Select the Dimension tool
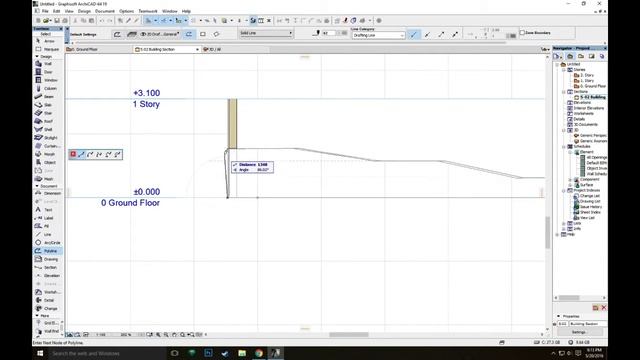The image size is (640, 360). pos(48,193)
